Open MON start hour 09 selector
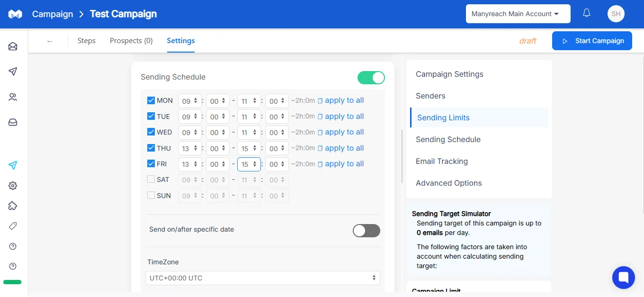This screenshot has height=297, width=644. point(190,101)
